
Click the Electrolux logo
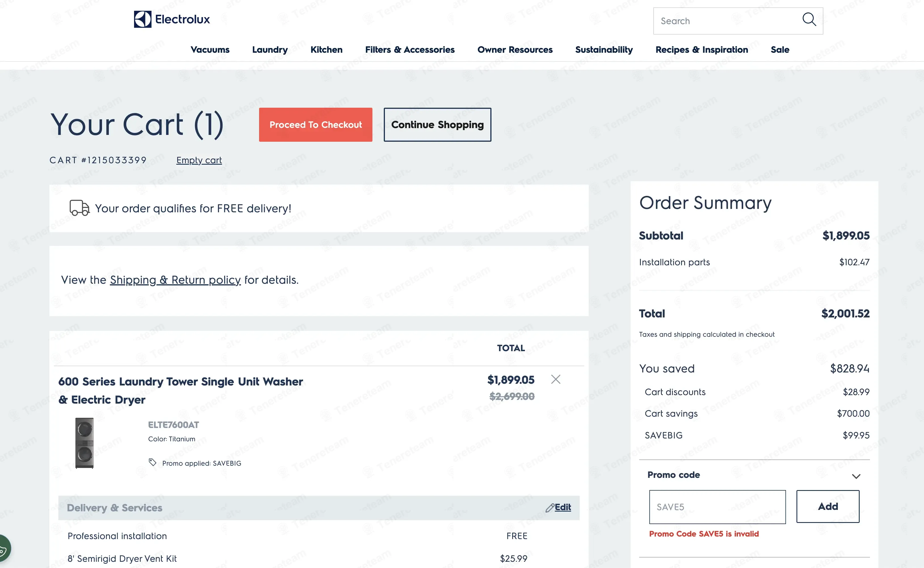(x=172, y=19)
